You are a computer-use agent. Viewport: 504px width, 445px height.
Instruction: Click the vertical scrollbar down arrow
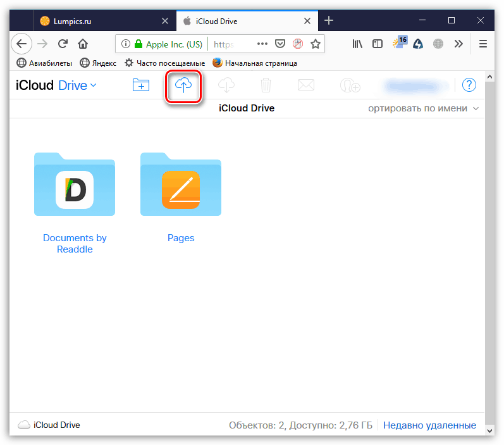pos(489,430)
